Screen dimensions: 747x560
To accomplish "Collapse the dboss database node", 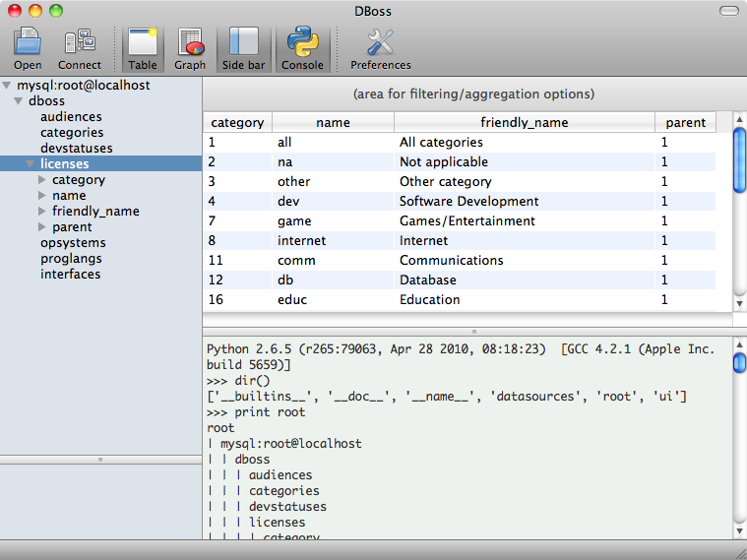I will [18, 101].
